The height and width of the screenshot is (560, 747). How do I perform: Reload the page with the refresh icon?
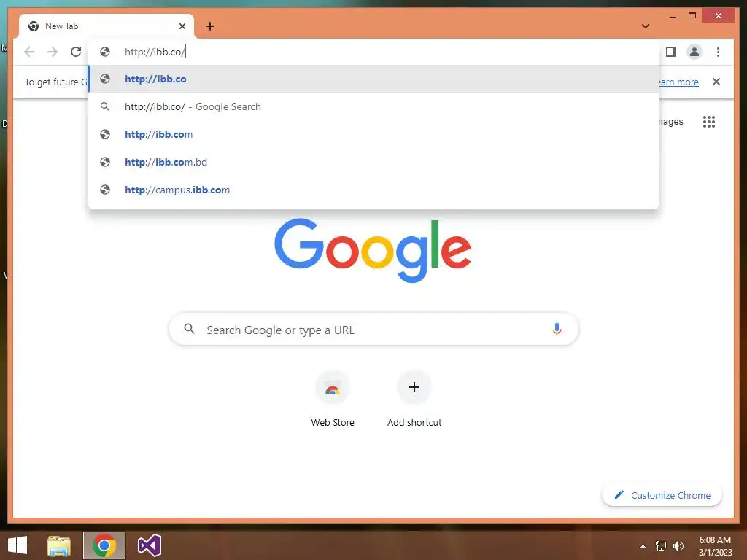pyautogui.click(x=76, y=52)
